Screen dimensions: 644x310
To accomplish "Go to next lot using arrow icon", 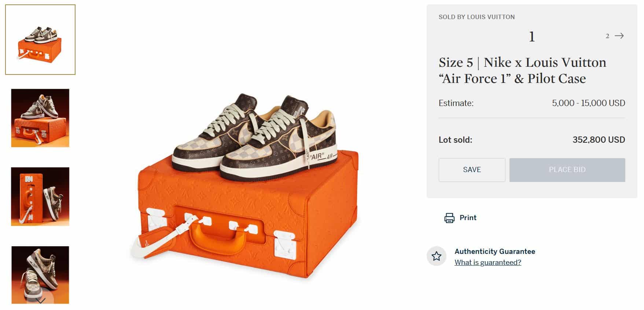I will tap(619, 36).
